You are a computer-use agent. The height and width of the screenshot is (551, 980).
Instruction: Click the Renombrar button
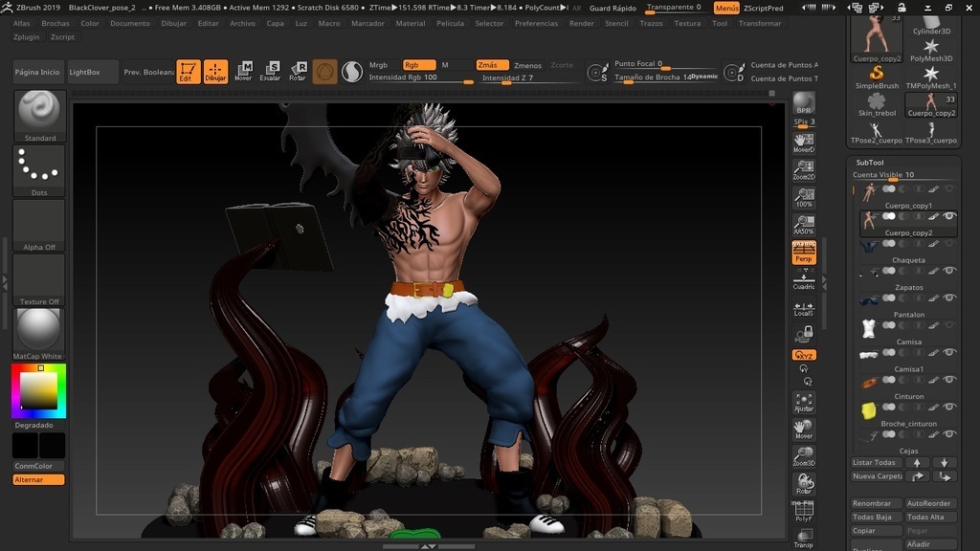click(877, 503)
